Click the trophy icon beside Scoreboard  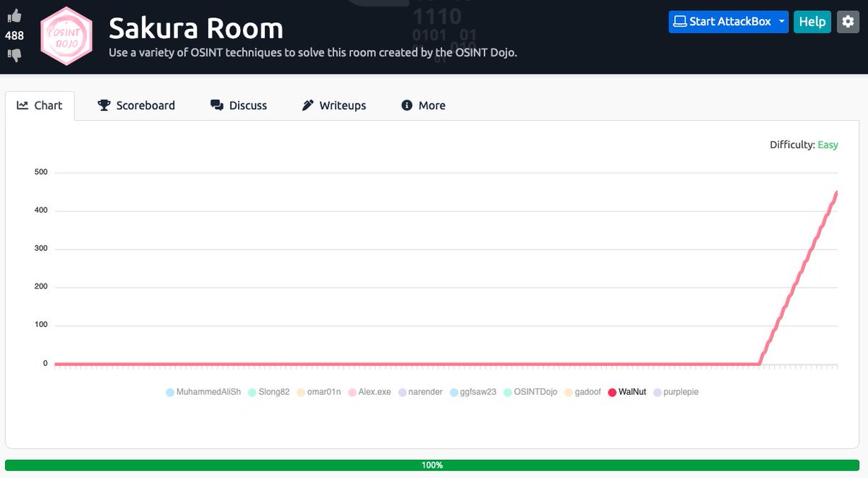pos(103,105)
